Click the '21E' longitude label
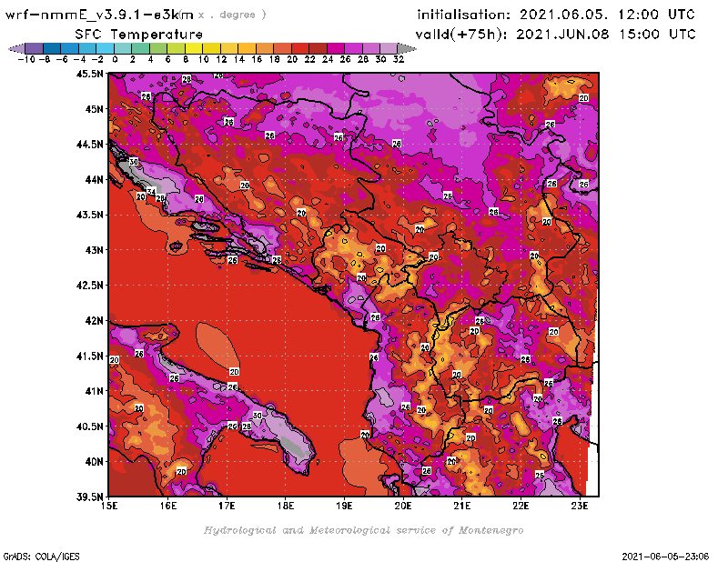Viewport: 728px width, 562px height. tap(462, 506)
